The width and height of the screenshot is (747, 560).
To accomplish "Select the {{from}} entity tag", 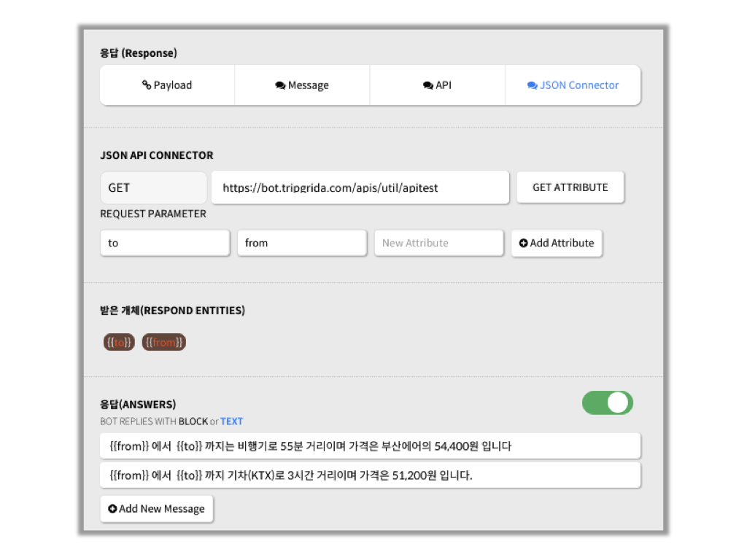I will click(164, 342).
